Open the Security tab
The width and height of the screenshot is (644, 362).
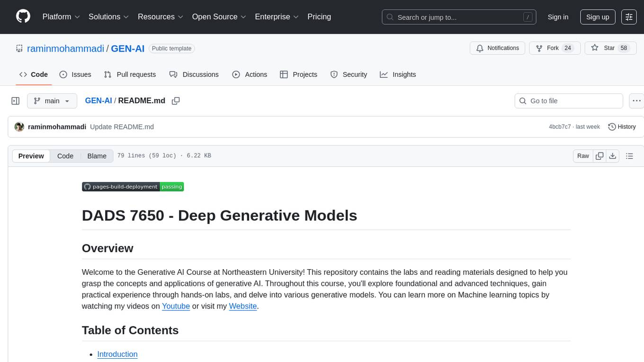tap(349, 74)
